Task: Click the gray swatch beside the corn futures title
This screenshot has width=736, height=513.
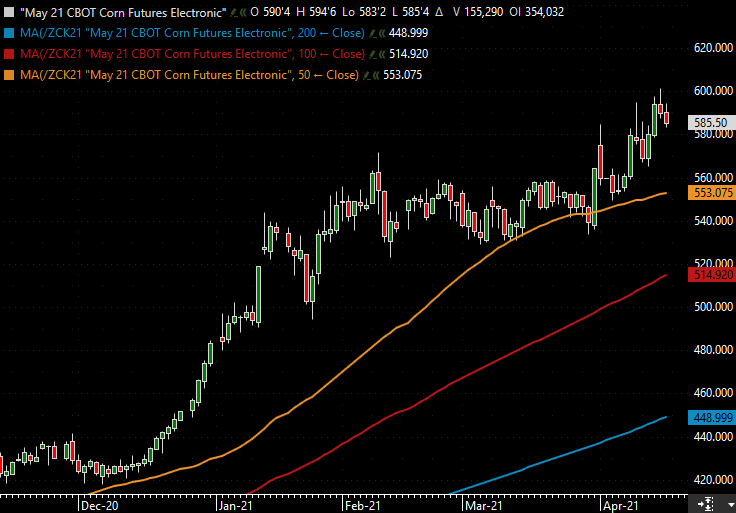Action: click(x=9, y=12)
